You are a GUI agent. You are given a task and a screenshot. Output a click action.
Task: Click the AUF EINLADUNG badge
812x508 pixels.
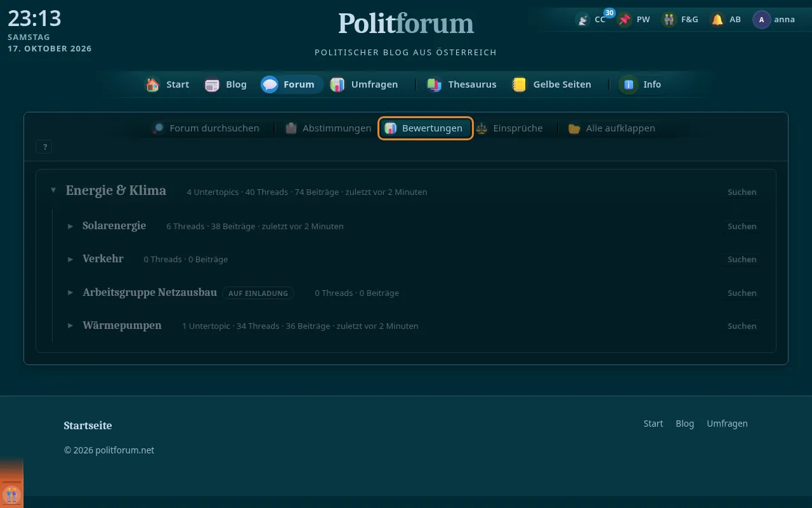click(x=258, y=293)
